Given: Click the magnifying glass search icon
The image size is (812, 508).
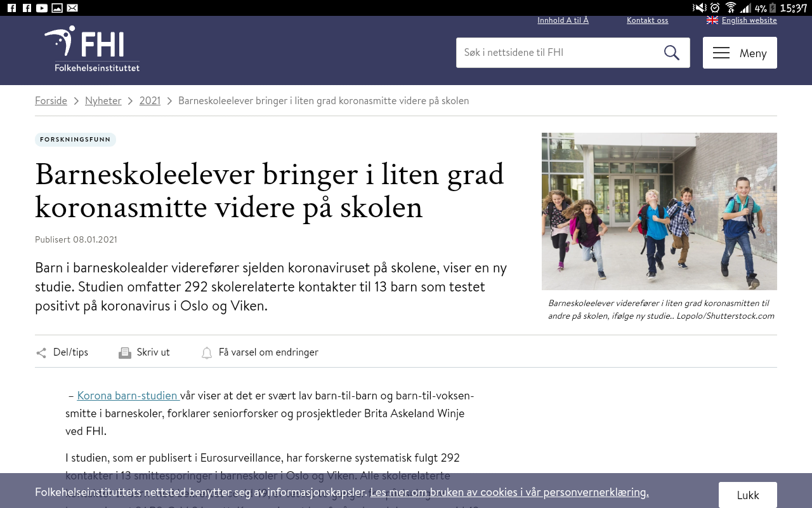Looking at the screenshot, I should [x=671, y=53].
